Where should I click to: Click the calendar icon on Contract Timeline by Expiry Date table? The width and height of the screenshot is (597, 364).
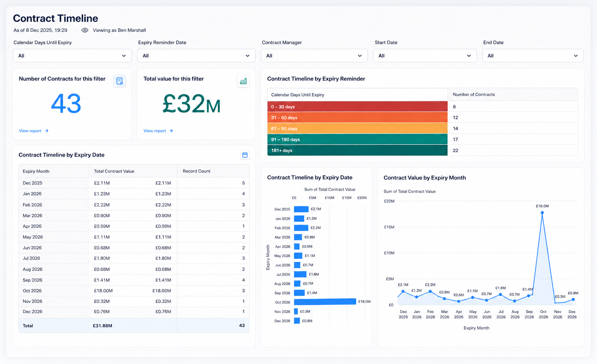[x=245, y=155]
